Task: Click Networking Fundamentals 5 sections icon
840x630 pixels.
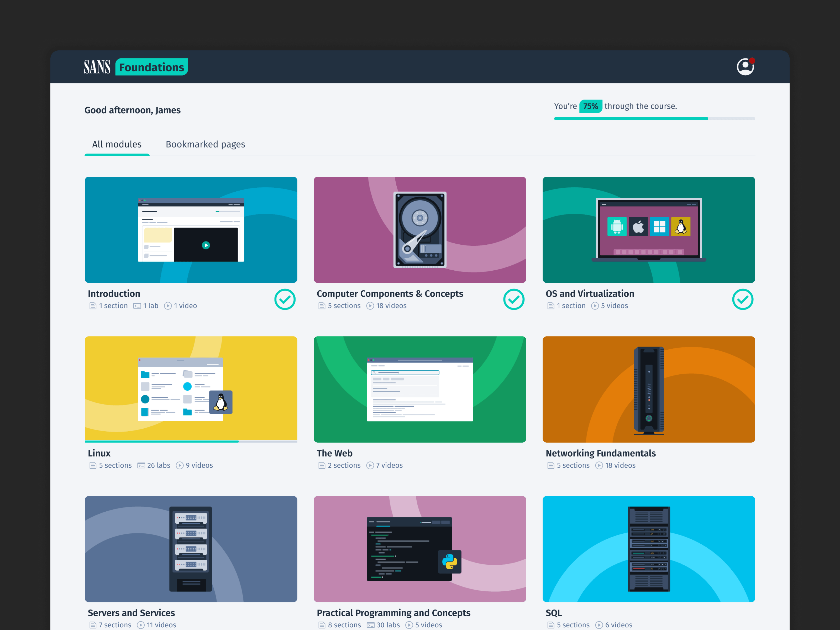Action: coord(551,465)
